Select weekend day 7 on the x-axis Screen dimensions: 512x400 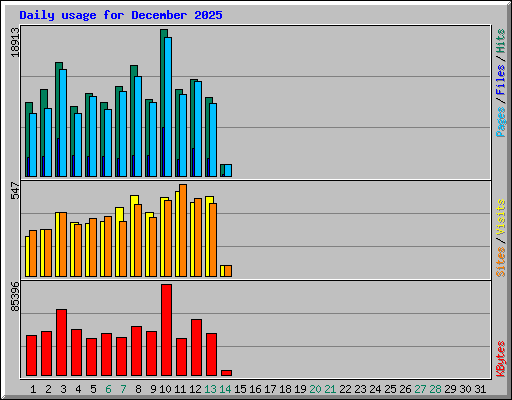tap(123, 389)
